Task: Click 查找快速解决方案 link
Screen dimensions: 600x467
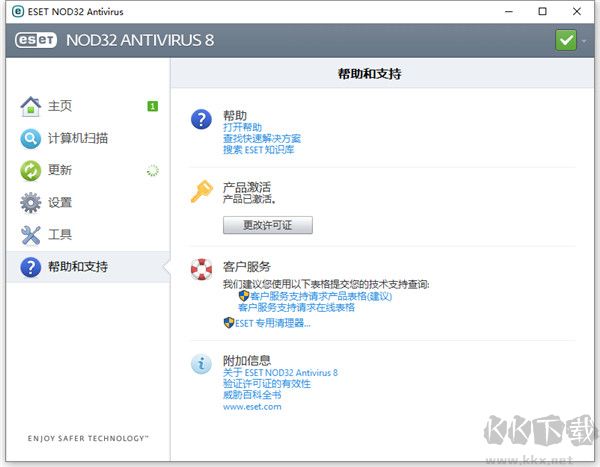Action: (262, 139)
